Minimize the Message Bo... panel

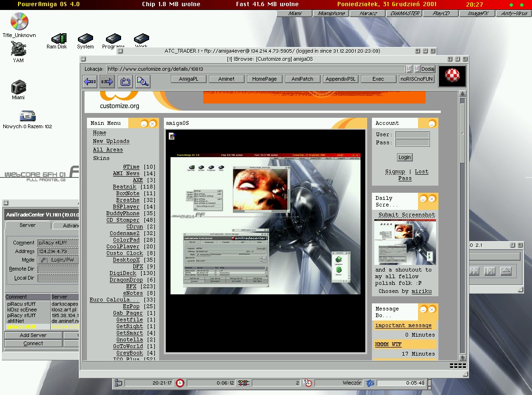click(x=423, y=309)
